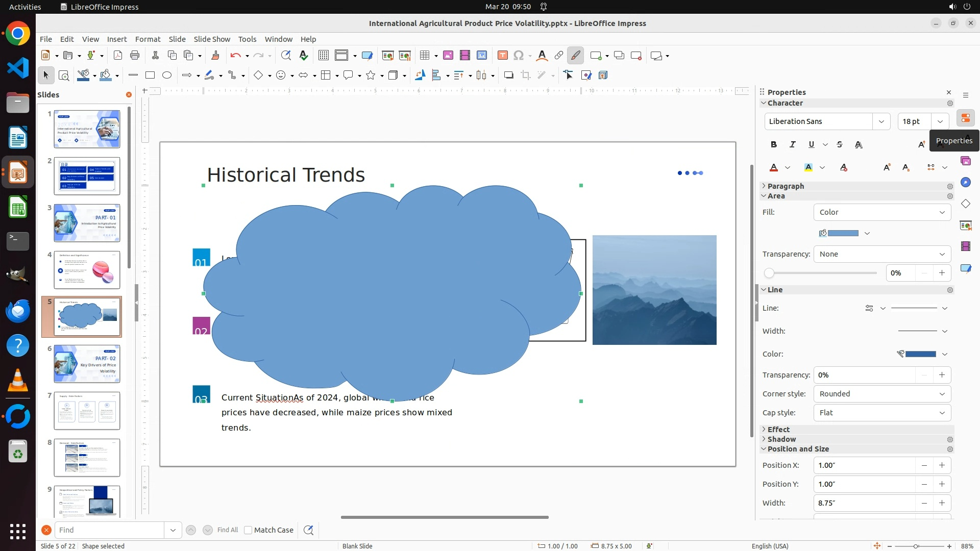This screenshot has height=551, width=980.
Task: Select the Rectangle shape tool
Action: point(150,76)
